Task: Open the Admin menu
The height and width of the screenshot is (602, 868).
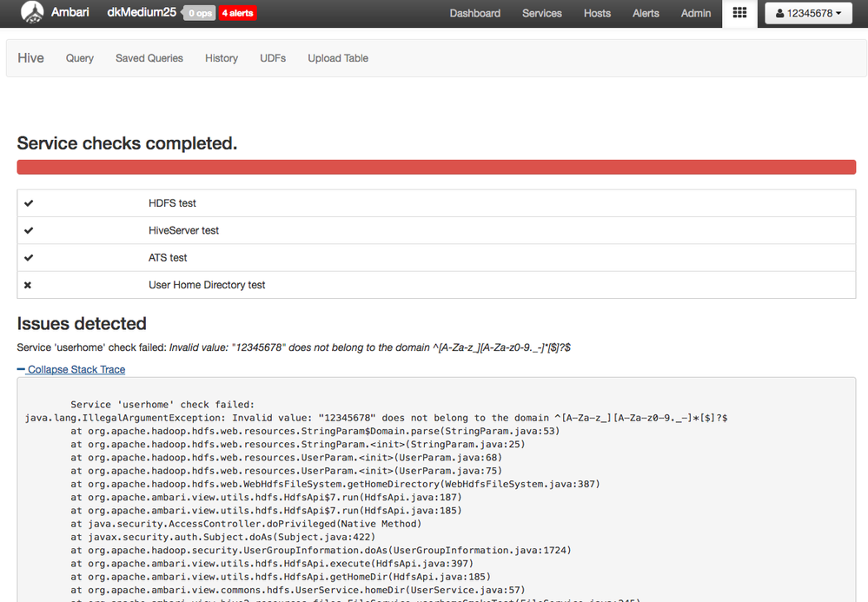Action: (695, 13)
